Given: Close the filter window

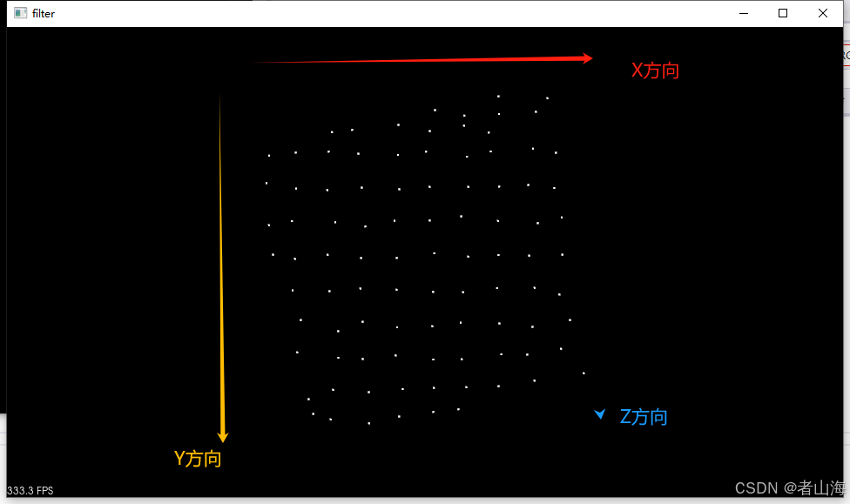Looking at the screenshot, I should point(823,13).
